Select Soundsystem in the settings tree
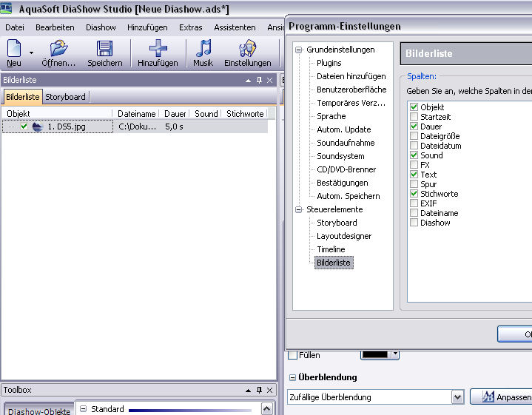The width and height of the screenshot is (532, 415). 340,156
